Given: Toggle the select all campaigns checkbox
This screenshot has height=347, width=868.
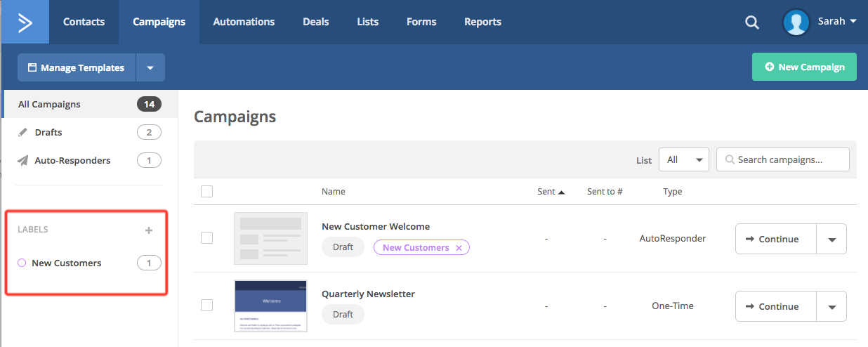Looking at the screenshot, I should coord(206,191).
